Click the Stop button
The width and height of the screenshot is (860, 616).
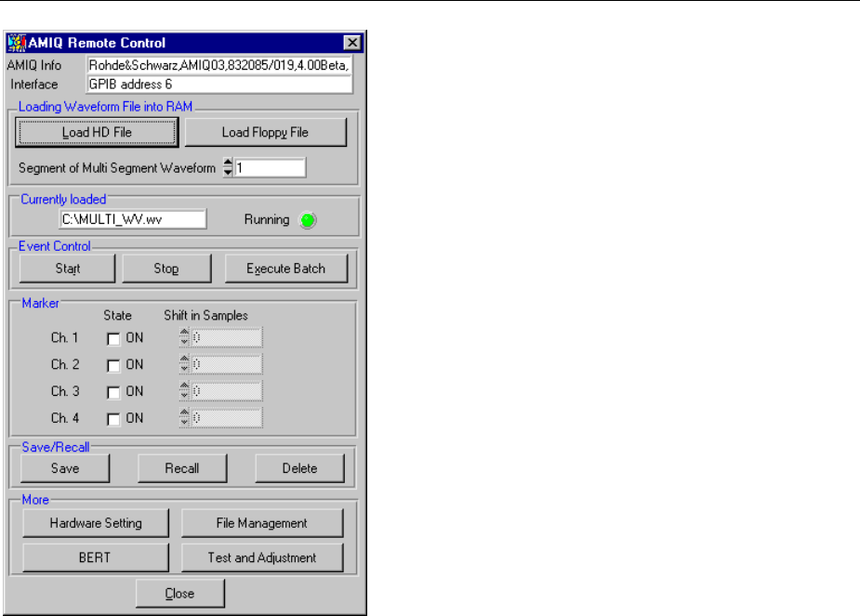tap(166, 269)
